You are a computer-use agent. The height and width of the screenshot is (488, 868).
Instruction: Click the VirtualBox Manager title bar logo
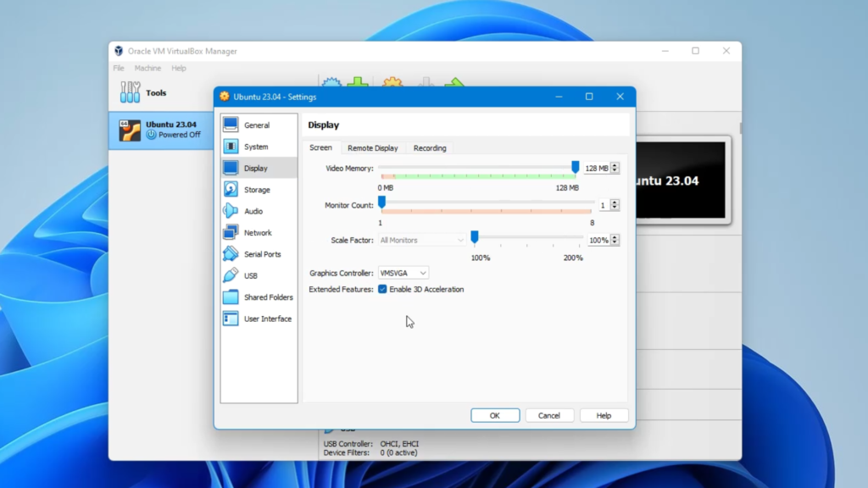[119, 51]
